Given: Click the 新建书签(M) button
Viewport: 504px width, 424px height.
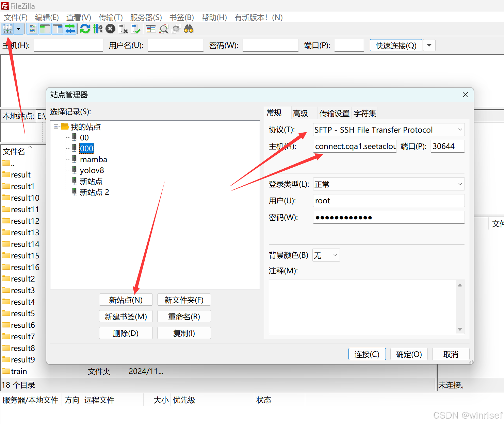Looking at the screenshot, I should [126, 317].
